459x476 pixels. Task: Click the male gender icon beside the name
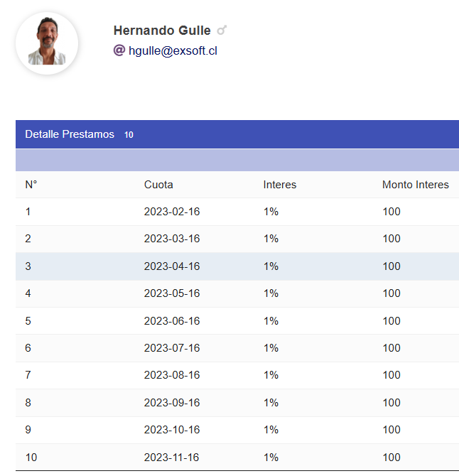tap(222, 31)
